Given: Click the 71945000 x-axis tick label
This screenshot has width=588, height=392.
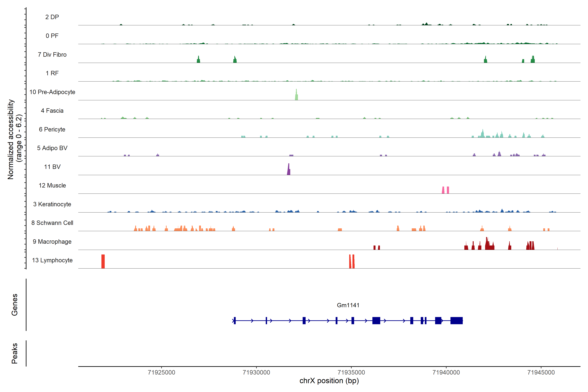Looking at the screenshot, I should (x=541, y=373).
